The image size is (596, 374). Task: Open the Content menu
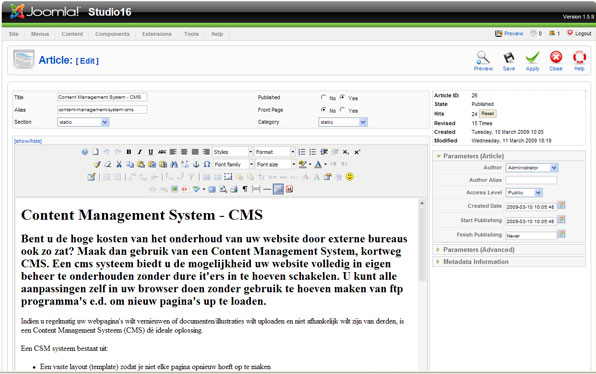(72, 34)
